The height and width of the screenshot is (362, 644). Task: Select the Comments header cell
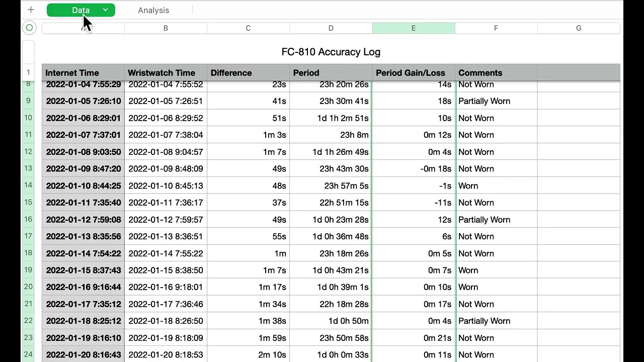(496, 73)
